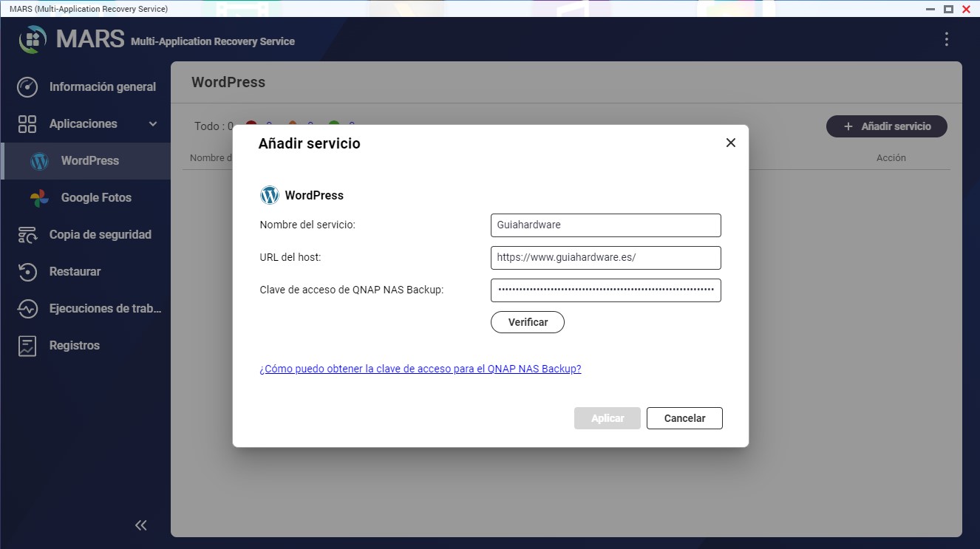Click the Verificar button
The width and height of the screenshot is (980, 549).
pyautogui.click(x=528, y=322)
